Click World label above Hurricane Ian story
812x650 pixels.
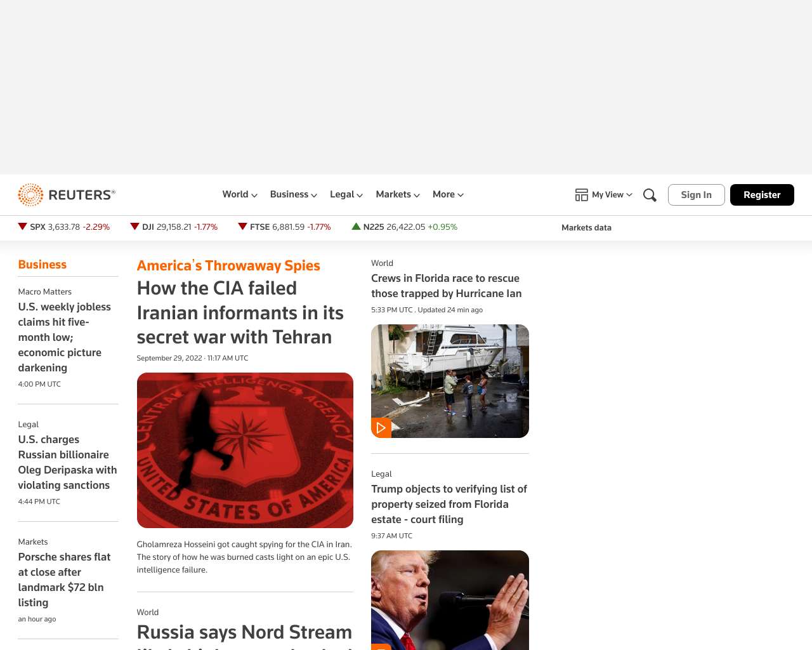(x=382, y=263)
